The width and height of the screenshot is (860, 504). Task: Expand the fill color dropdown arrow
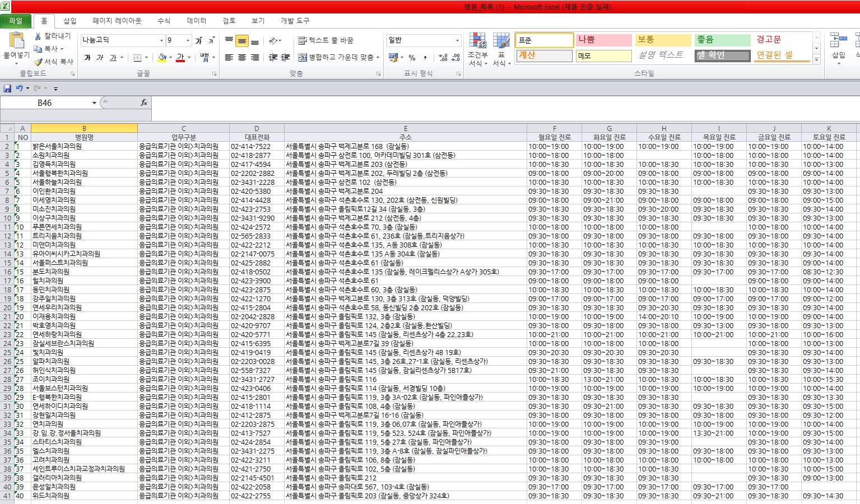(170, 57)
